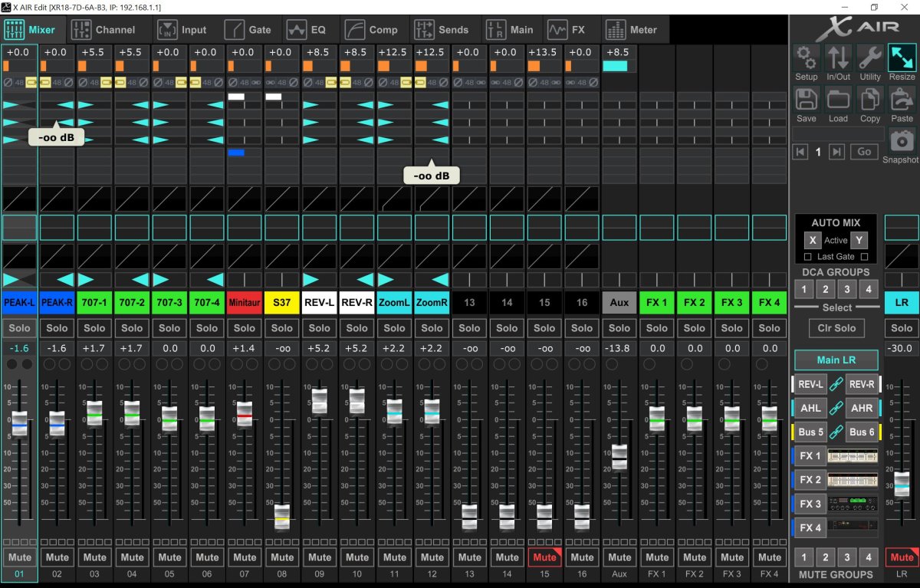The image size is (920, 588).
Task: Open the Input tab
Action: tap(182, 30)
